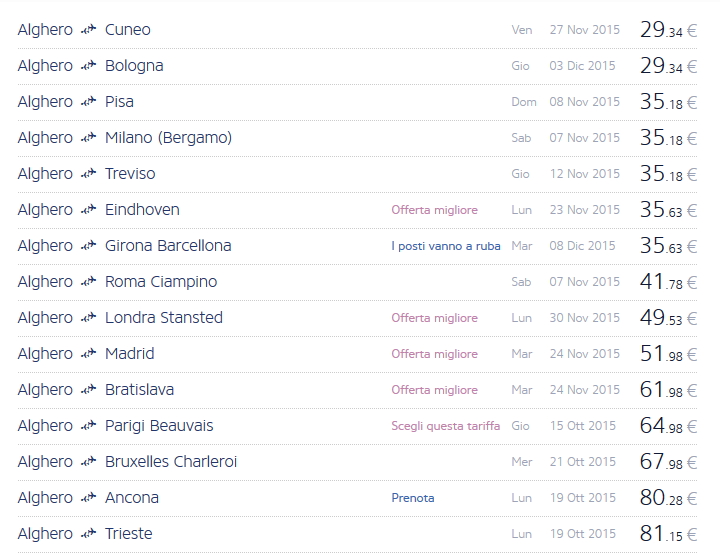Select the Parigi Beauvais destination
The height and width of the screenshot is (555, 720).
click(159, 426)
